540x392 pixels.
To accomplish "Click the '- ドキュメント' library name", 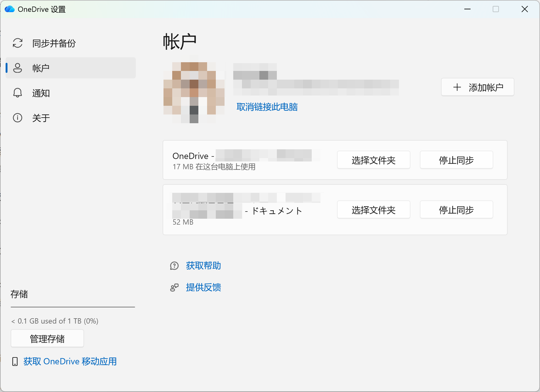I will click(273, 211).
